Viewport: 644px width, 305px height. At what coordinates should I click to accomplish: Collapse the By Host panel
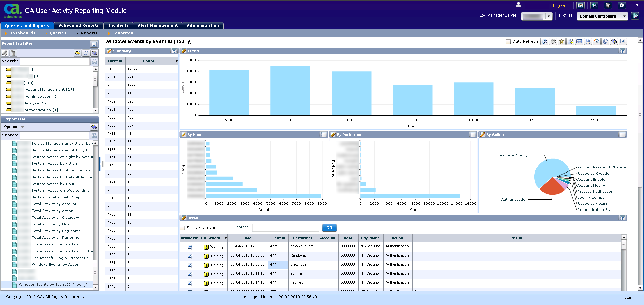pyautogui.click(x=324, y=135)
